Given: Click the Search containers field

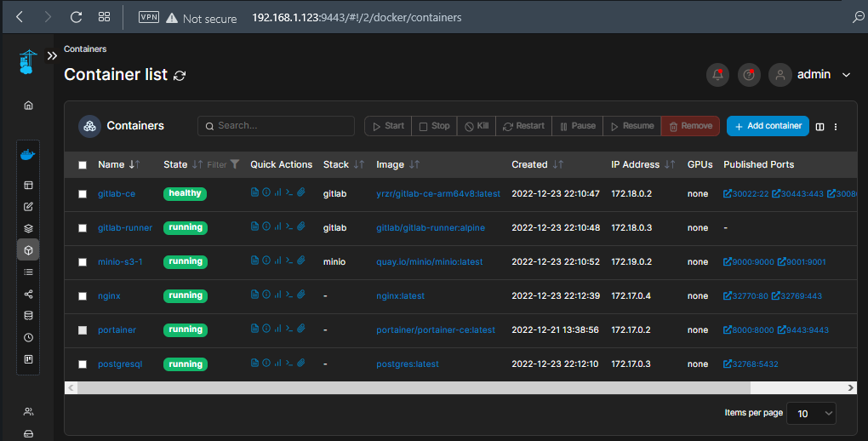Looking at the screenshot, I should pos(276,126).
